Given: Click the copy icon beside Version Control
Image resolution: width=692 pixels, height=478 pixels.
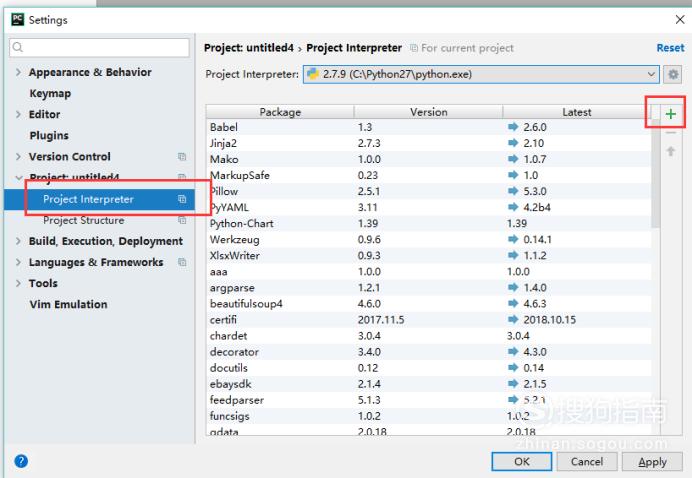Looking at the screenshot, I should tap(182, 156).
